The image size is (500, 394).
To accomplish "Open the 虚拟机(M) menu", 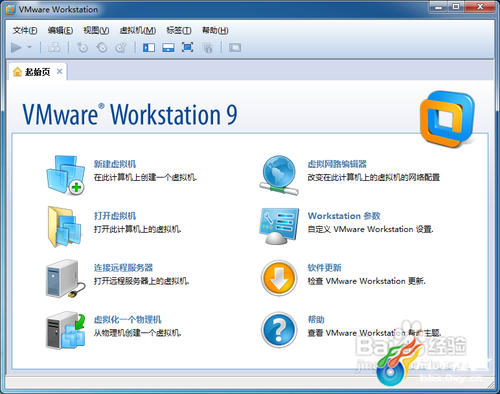I will [137, 31].
